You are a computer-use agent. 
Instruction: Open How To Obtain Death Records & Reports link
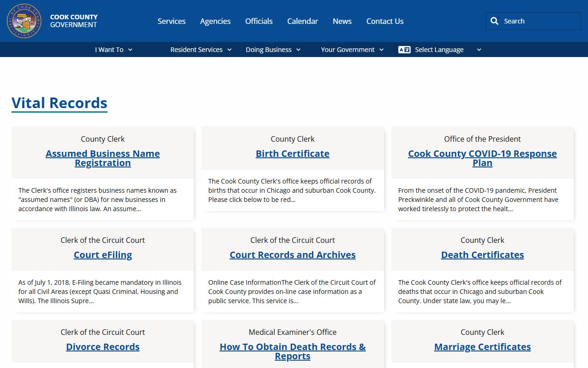[293, 351]
